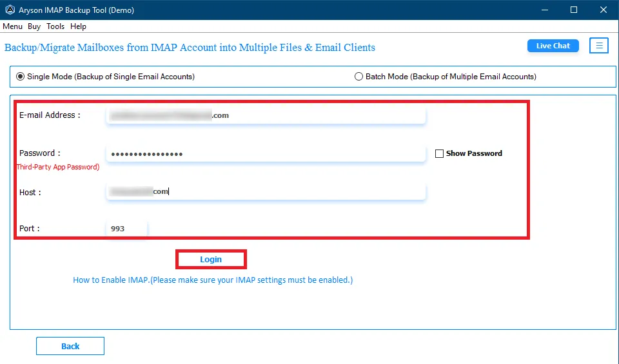Screen dimensions: 619x364
Task: Click the Login button
Action: [x=211, y=260]
